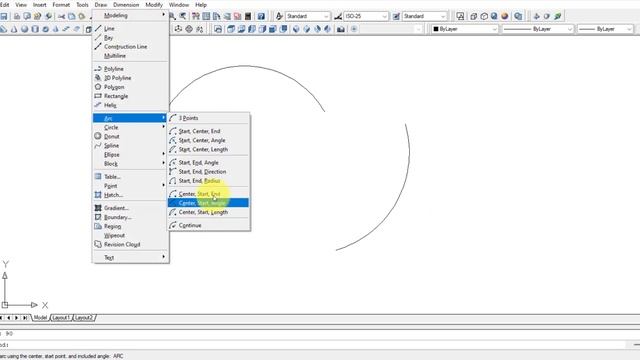Select Construction Line from Draw menu
The width and height of the screenshot is (640, 360).
coord(130,47)
